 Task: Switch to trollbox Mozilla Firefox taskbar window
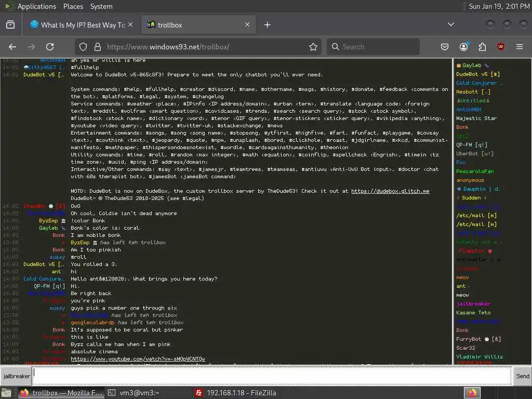pos(61,393)
